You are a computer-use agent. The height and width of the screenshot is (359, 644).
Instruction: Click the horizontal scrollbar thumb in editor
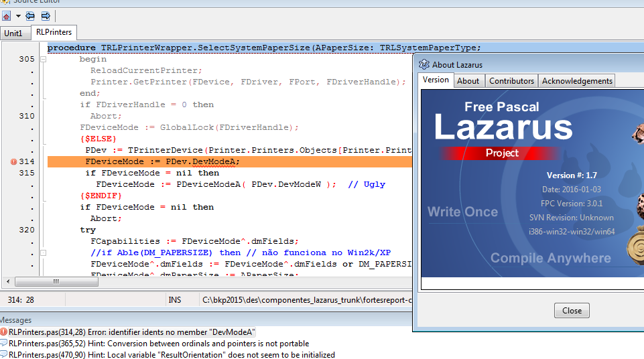[x=56, y=281]
